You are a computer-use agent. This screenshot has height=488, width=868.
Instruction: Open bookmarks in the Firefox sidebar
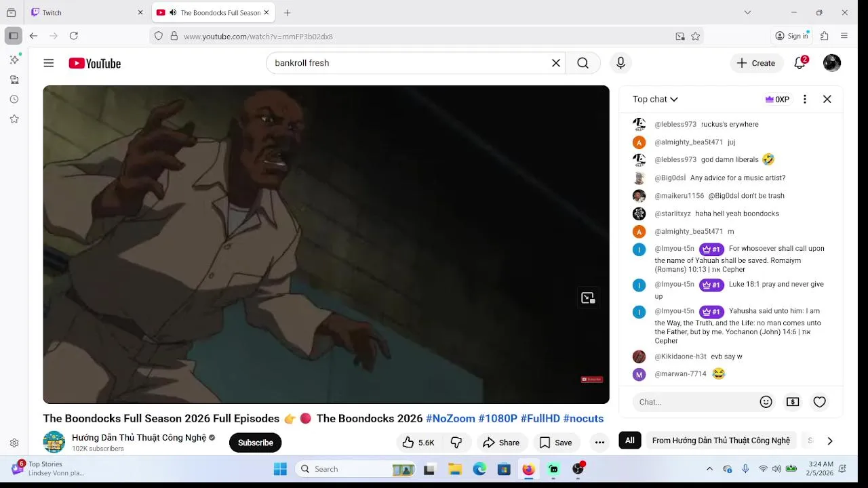coord(14,119)
